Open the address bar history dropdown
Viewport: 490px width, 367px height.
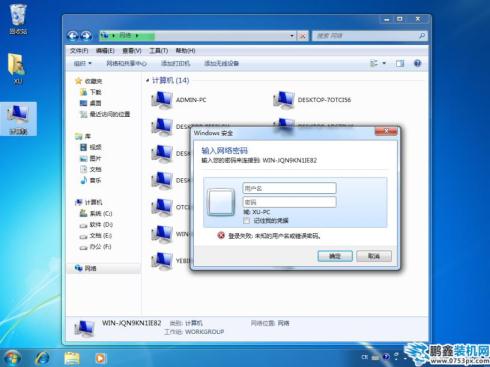coord(292,36)
